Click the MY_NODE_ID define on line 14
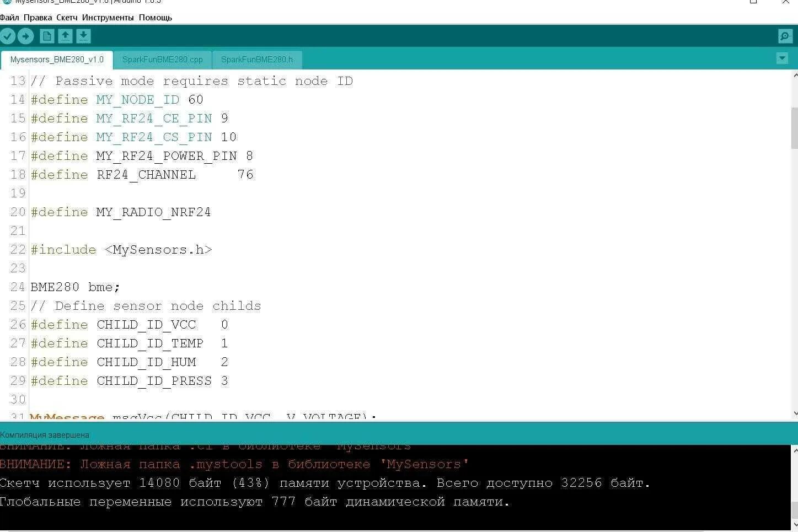This screenshot has width=798, height=532. point(138,100)
